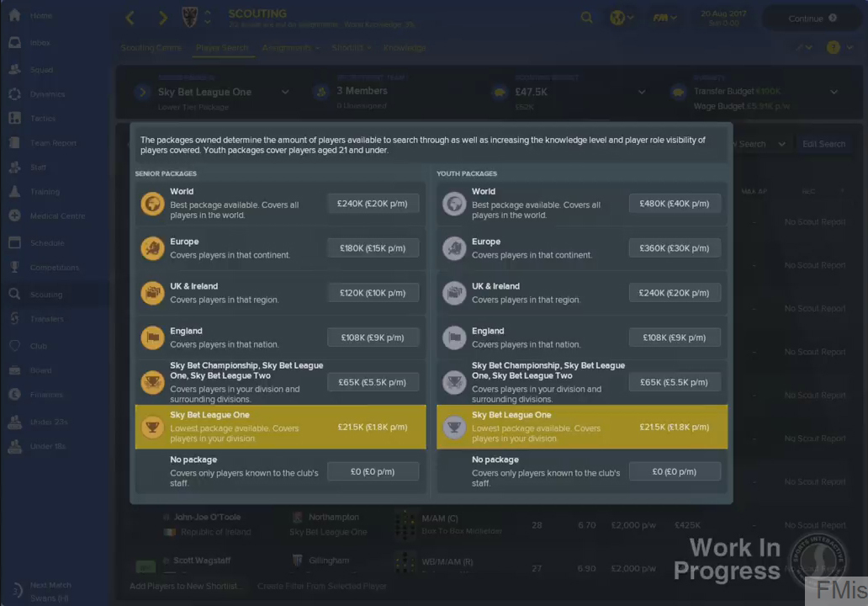Click the Tactics sidebar icon
The width and height of the screenshot is (868, 606).
[x=15, y=118]
